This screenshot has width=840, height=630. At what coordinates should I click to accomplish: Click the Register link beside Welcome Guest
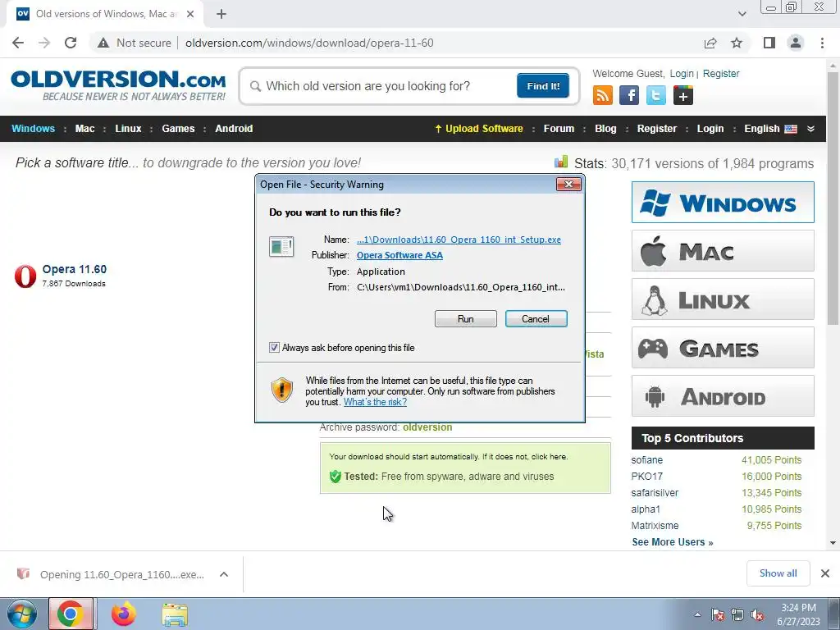coord(720,73)
